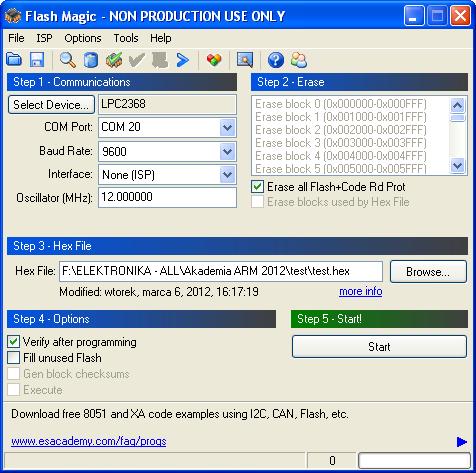
Task: Open the File menu
Action: click(x=16, y=38)
